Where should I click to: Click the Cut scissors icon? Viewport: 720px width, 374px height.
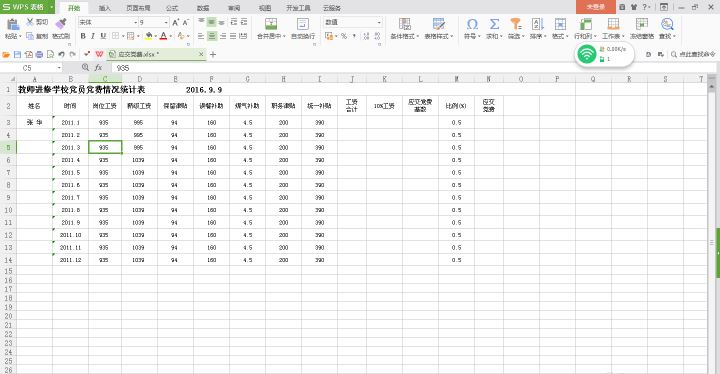(30, 22)
